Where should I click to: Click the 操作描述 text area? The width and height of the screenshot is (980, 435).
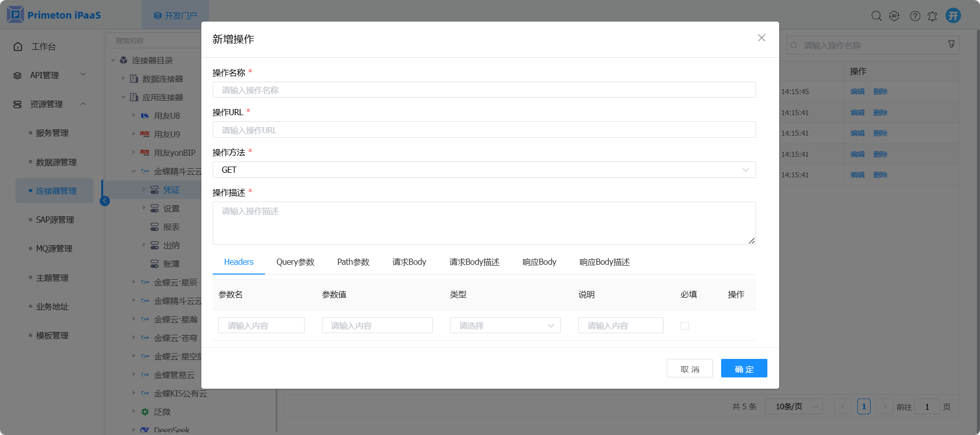(483, 223)
